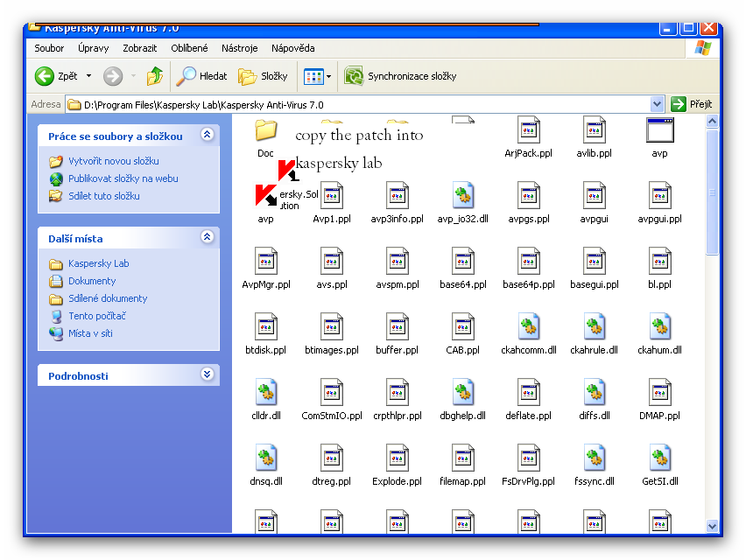This screenshot has height=560, width=746.
Task: Select the fssync.dll file icon
Action: coord(595,458)
